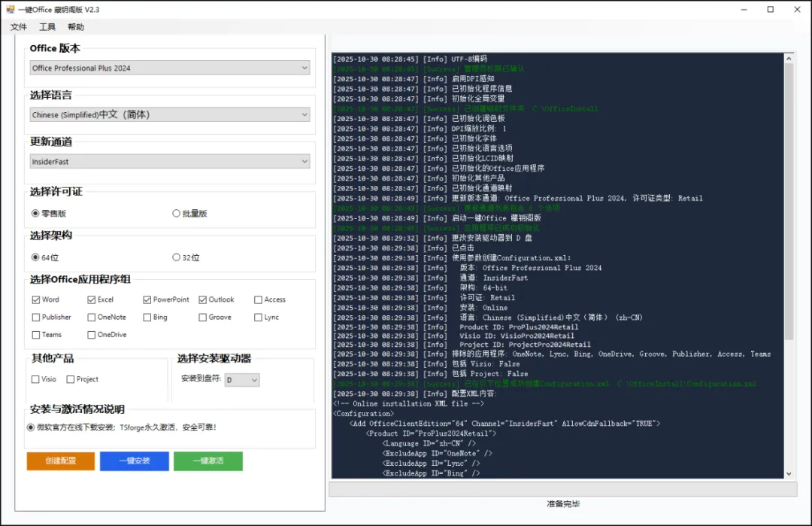Expand the Office 版本 dropdown
The width and height of the screenshot is (812, 526).
coord(170,68)
